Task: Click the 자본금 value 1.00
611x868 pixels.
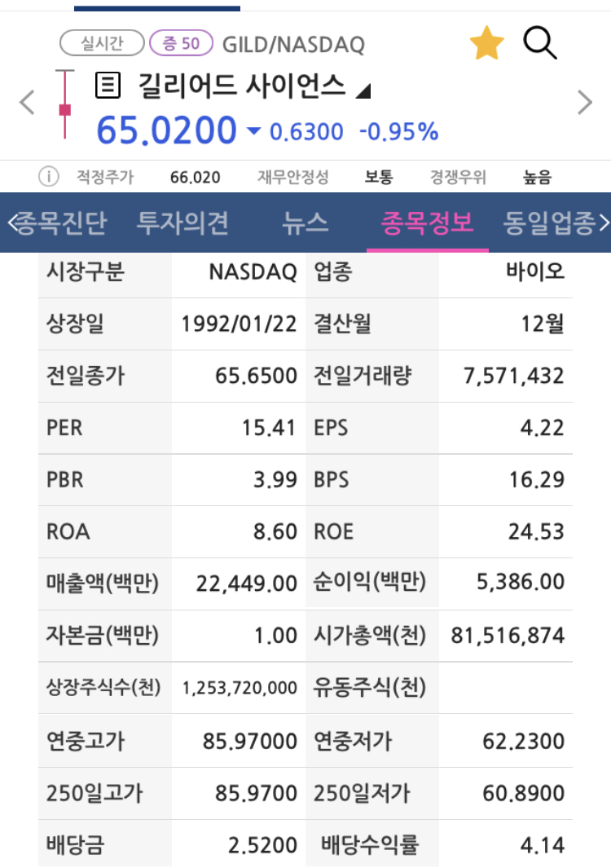Action: point(275,636)
